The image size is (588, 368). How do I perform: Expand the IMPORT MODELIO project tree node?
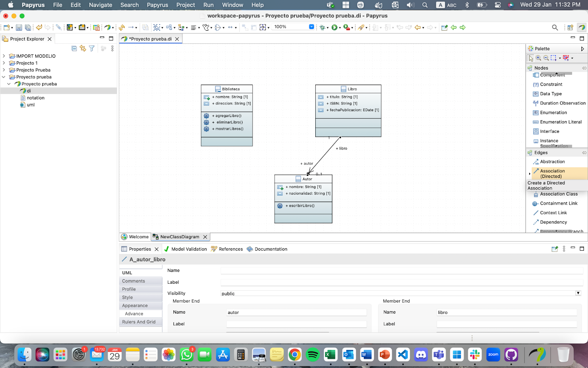pyautogui.click(x=4, y=56)
